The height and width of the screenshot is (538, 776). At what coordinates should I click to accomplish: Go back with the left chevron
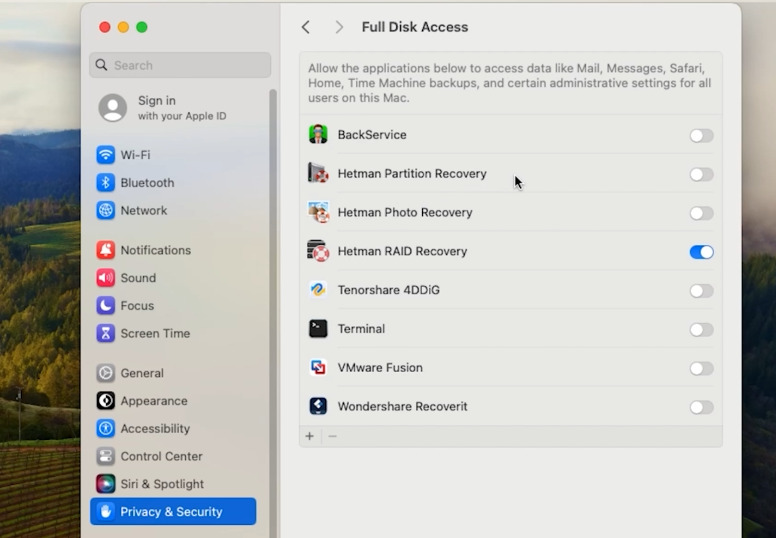(306, 27)
